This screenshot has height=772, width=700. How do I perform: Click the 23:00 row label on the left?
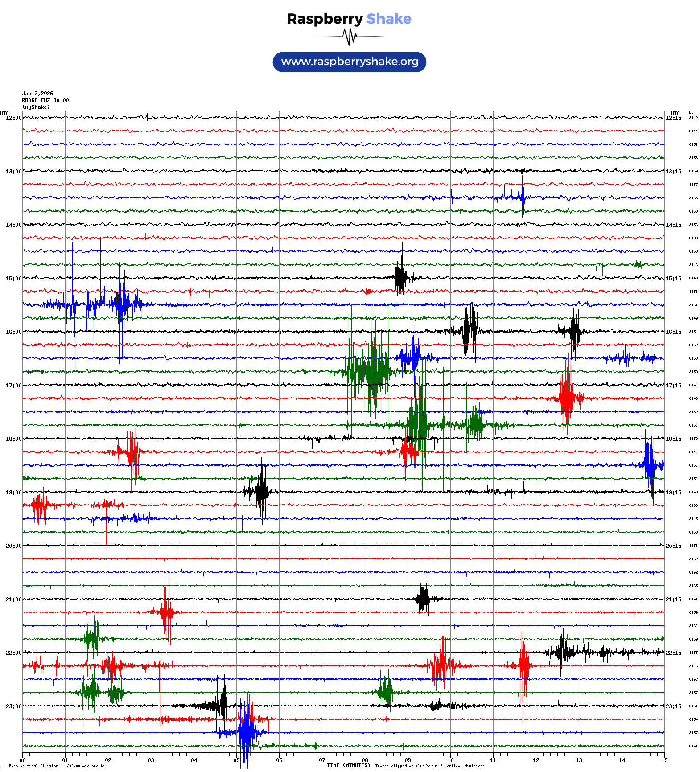tap(13, 706)
